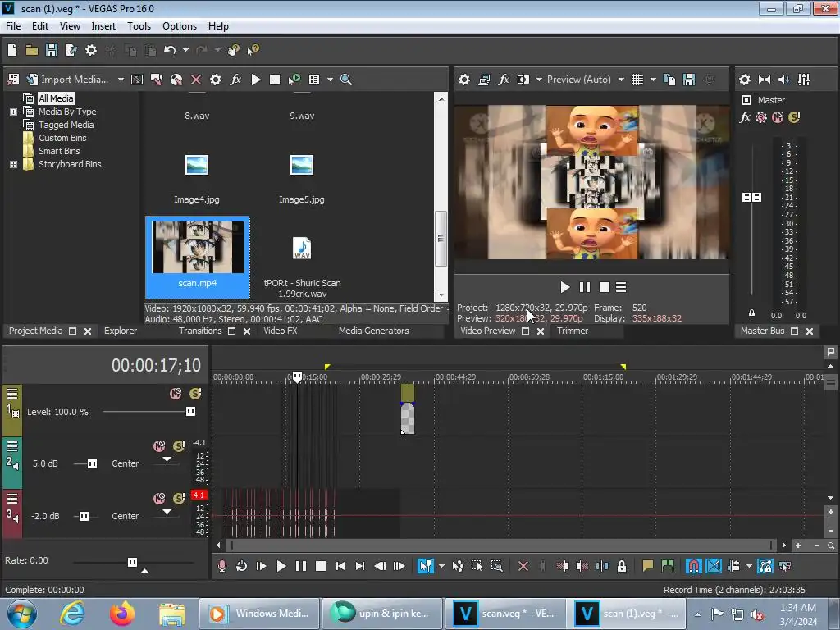Screen dimensions: 840x630
Task: Select the Zoom edit tool in the timeline toolbar
Action: (496, 566)
